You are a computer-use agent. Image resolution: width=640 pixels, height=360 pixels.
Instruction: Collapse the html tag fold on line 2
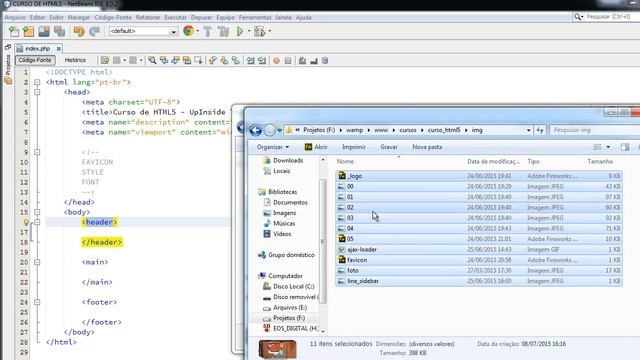[x=37, y=82]
